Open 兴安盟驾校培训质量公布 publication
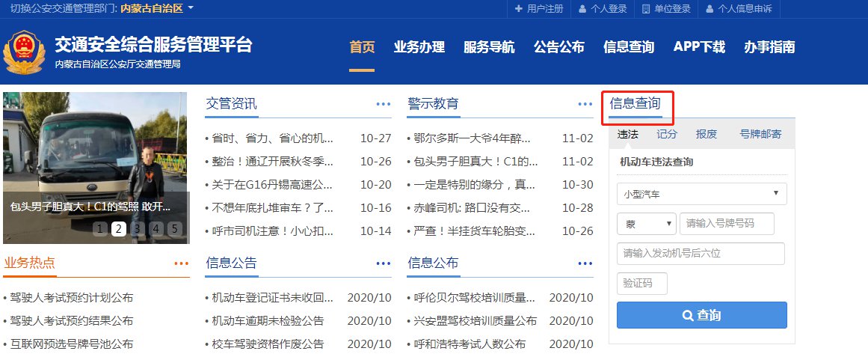The image size is (868, 354). (x=475, y=321)
